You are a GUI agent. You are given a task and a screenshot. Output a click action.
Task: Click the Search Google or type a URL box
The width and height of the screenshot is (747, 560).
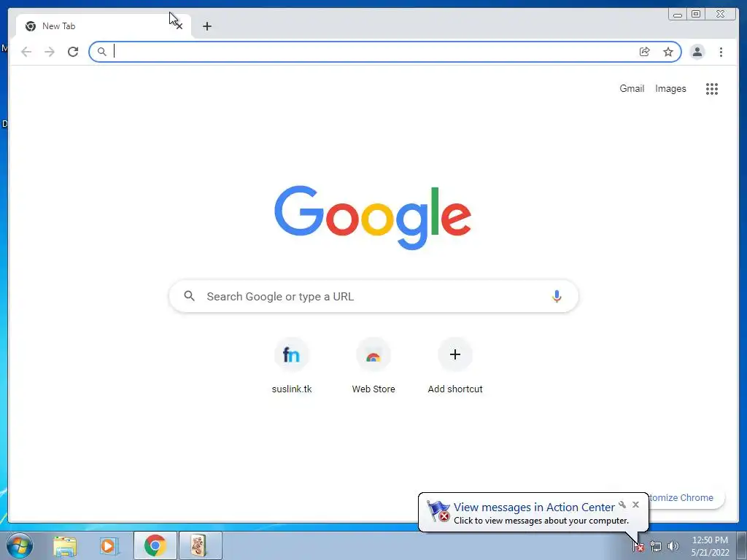point(373,296)
